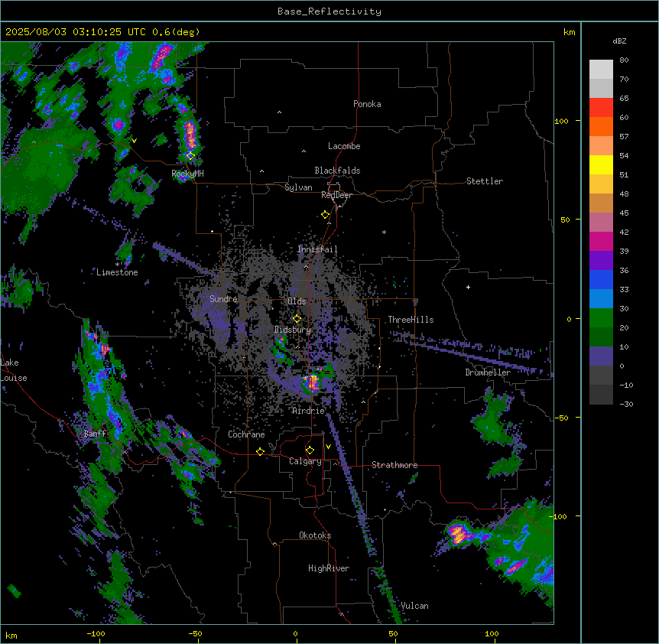Select the bright green 20-30 dBZ swatch

click(601, 318)
